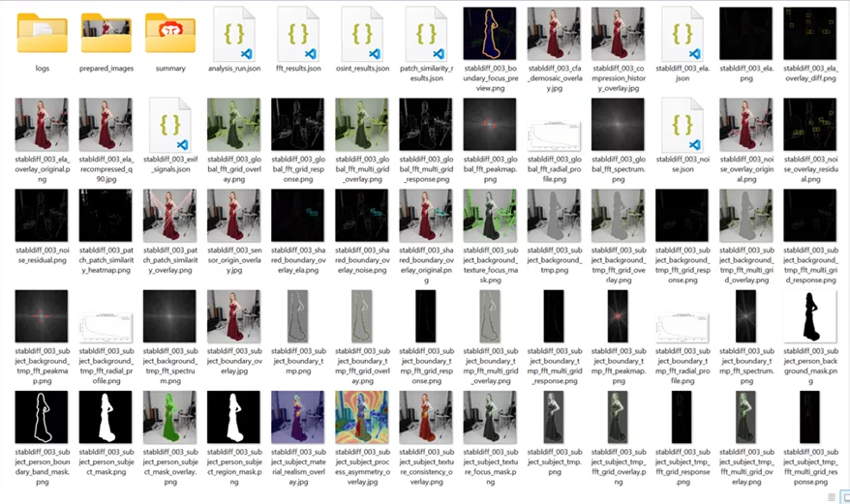Select the subject_subject_material_realism_overlay.jpg thumbnail

click(x=297, y=417)
